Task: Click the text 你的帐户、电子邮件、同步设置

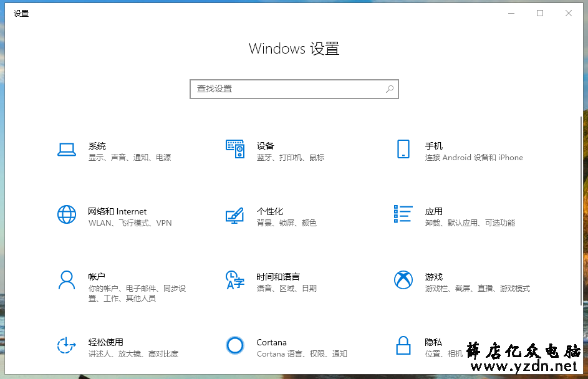Action: pos(137,293)
